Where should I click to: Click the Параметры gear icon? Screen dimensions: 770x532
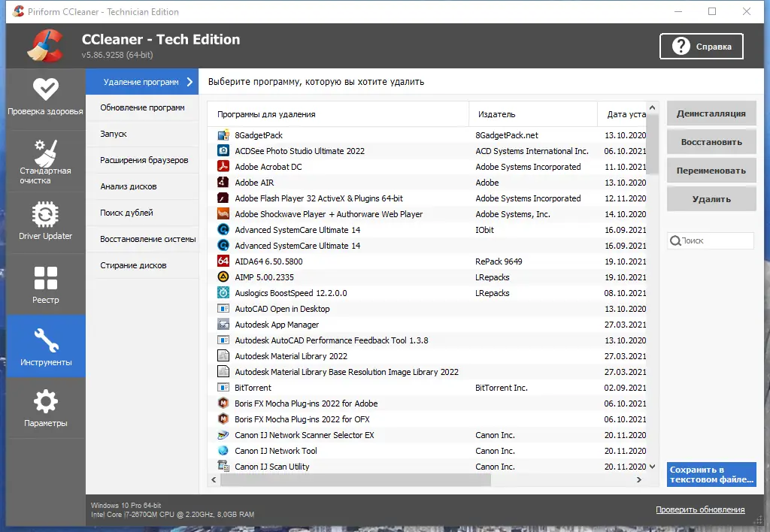click(x=45, y=402)
